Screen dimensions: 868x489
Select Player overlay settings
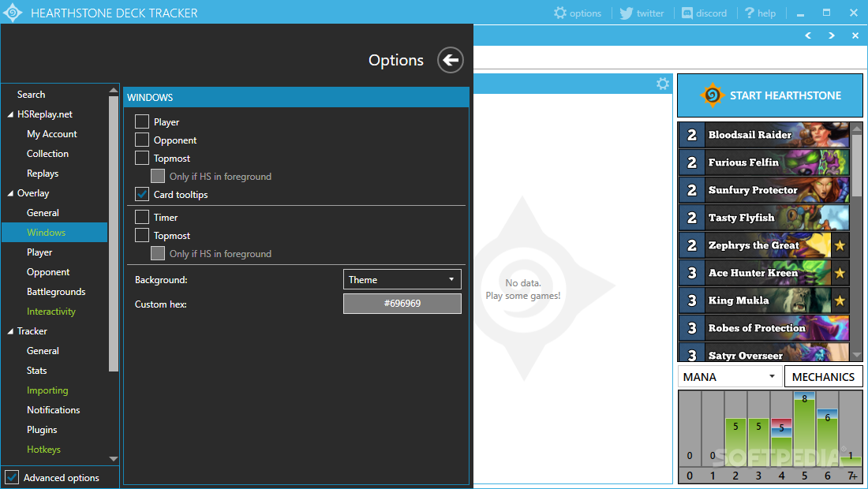pyautogui.click(x=39, y=252)
